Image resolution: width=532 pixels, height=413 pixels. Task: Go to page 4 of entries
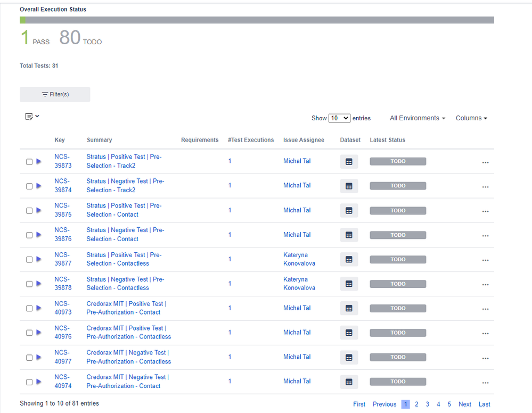(438, 404)
